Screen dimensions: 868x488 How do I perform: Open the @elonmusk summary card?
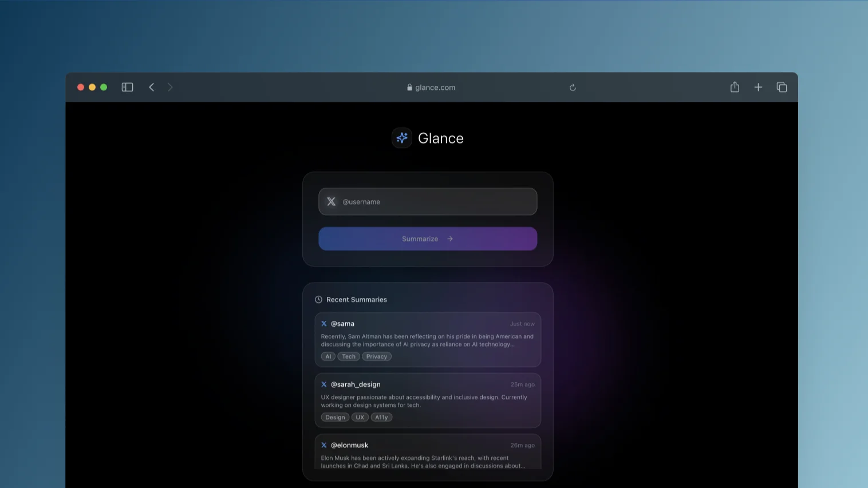[428, 452]
